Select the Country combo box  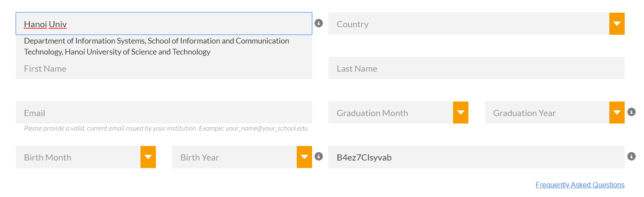(468, 24)
